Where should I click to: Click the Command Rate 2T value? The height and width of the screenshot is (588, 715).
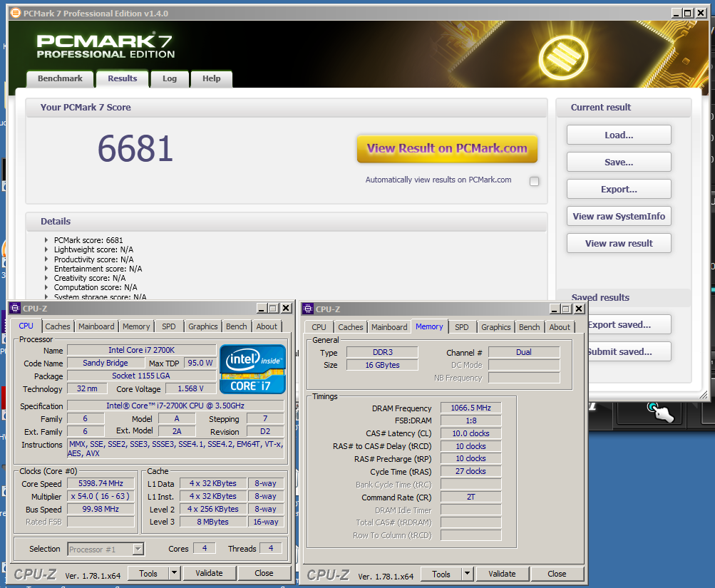click(471, 497)
